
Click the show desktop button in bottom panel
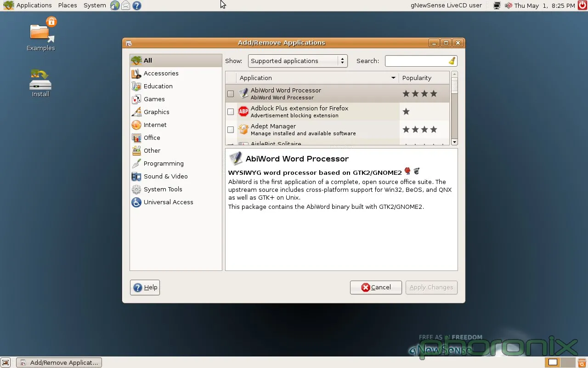click(x=6, y=362)
